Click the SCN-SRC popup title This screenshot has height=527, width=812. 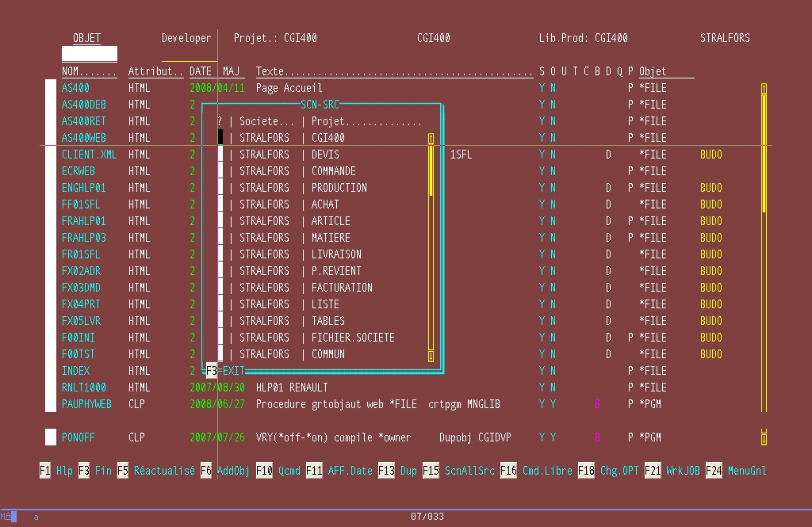(320, 105)
